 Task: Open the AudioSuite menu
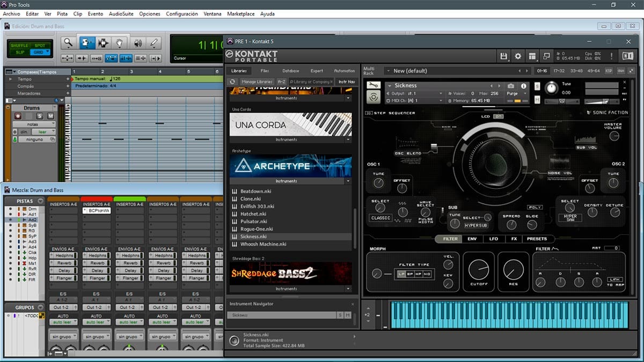point(121,14)
